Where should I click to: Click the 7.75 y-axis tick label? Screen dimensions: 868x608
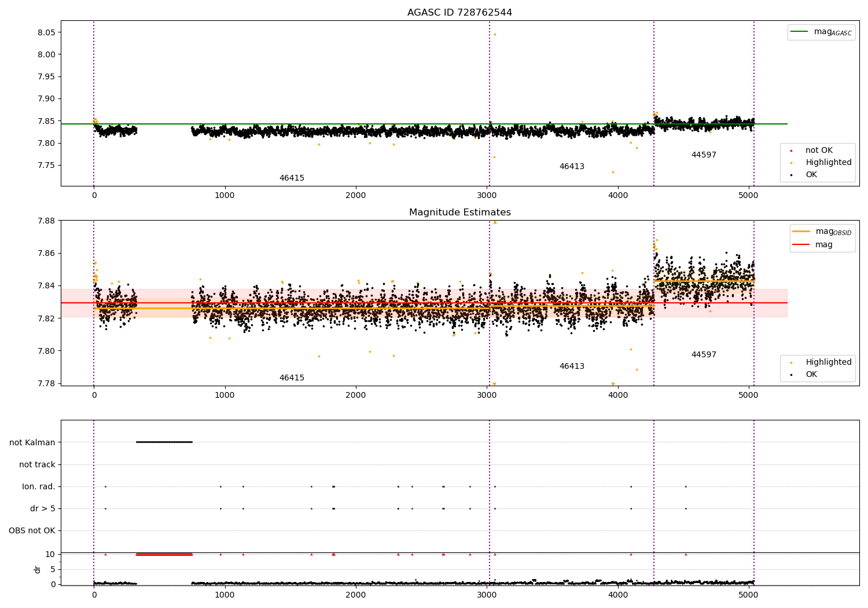pyautogui.click(x=46, y=165)
